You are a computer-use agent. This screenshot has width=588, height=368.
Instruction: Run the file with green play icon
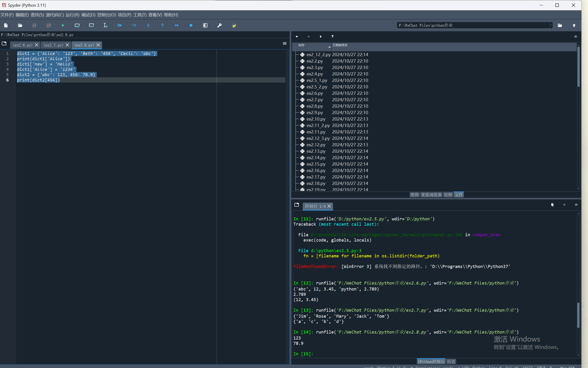(x=63, y=25)
